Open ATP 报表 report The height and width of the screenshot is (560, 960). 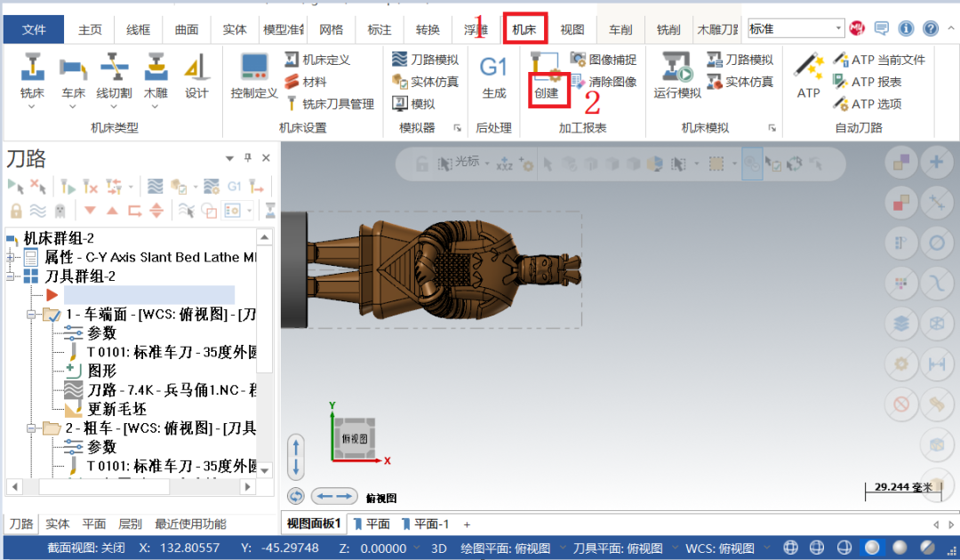tap(868, 82)
